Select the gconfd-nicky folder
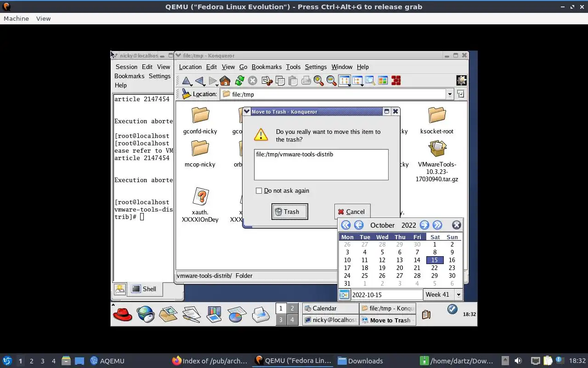This screenshot has height=368, width=588. coord(200,121)
